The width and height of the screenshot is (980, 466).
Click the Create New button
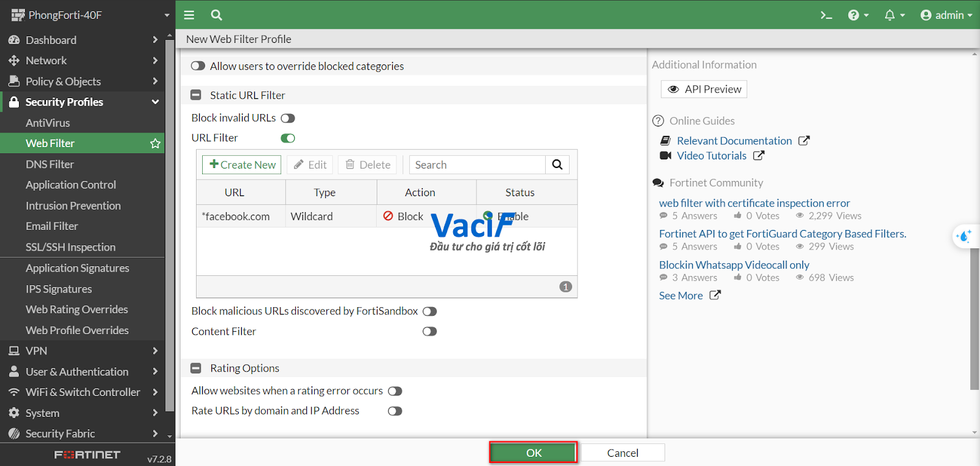click(x=242, y=164)
